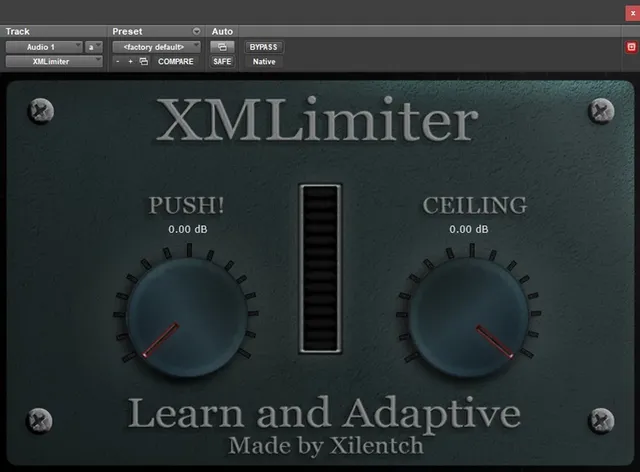Click the CEILING 0.00 dB value field
The width and height of the screenshot is (640, 472).
(x=468, y=230)
